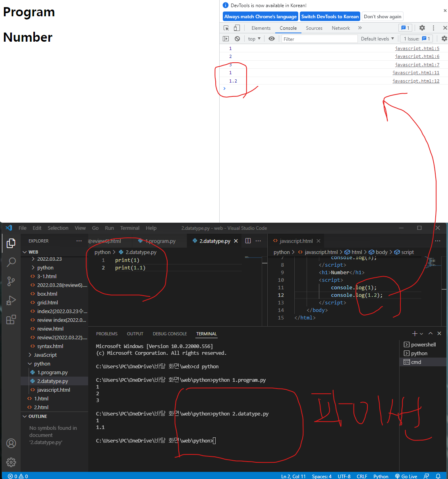448x479 pixels.
Task: Open the File menu
Action: coord(23,228)
